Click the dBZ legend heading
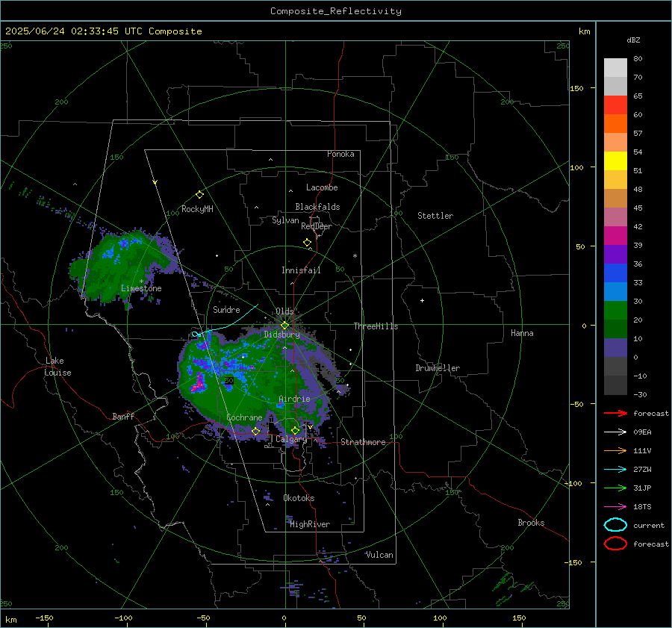The height and width of the screenshot is (628, 672). click(x=633, y=40)
